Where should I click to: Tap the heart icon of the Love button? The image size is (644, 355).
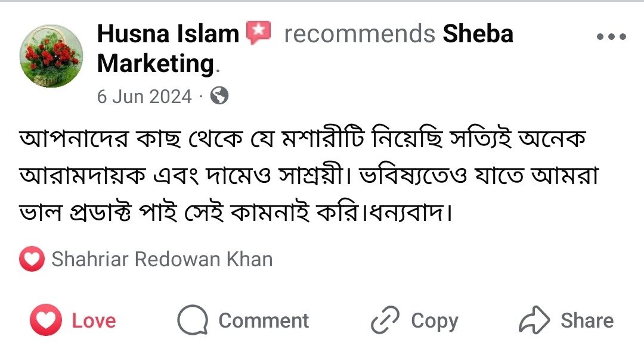click(x=46, y=321)
